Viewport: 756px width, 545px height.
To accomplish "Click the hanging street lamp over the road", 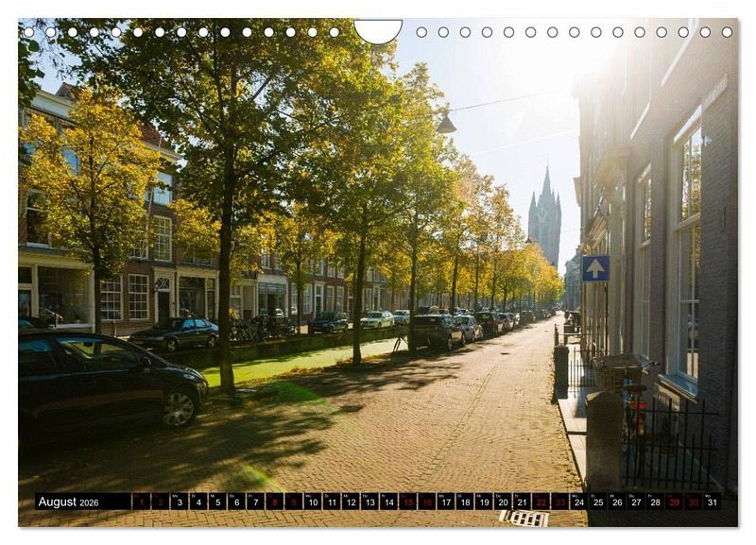I will 446,123.
